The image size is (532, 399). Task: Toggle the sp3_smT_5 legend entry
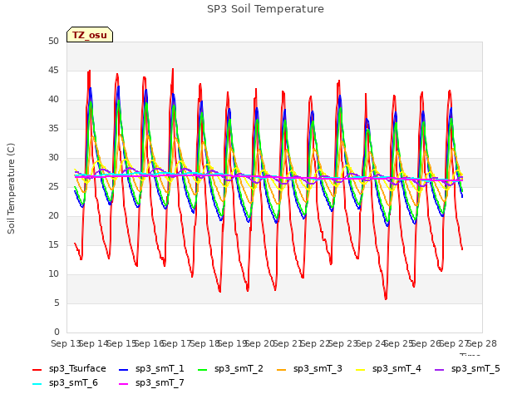tap(467, 369)
